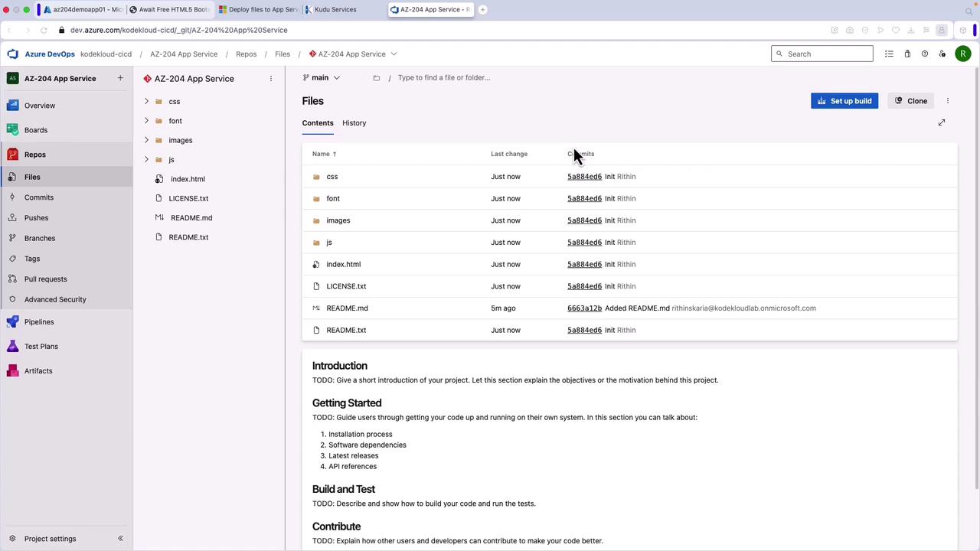Click the plus icon beside AZ-204 App Service
Image resolution: width=980 pixels, height=551 pixels.
120,78
